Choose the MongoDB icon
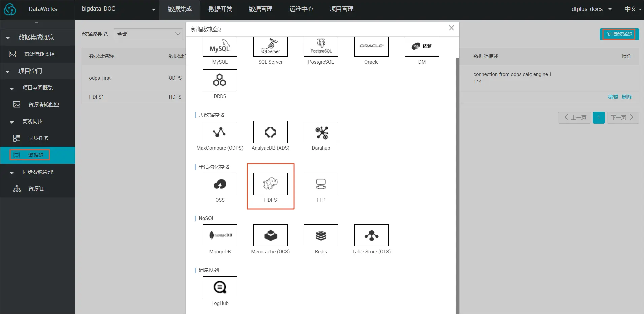This screenshot has height=314, width=644. (220, 235)
